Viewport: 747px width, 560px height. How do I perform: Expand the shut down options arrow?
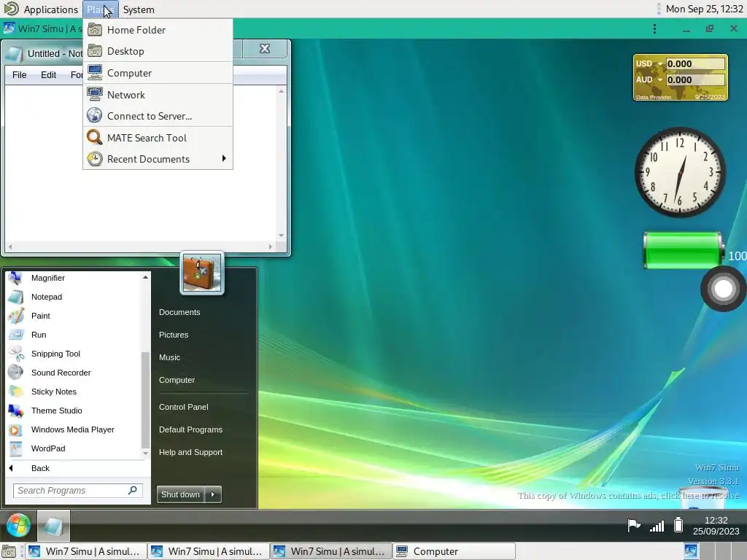[213, 494]
